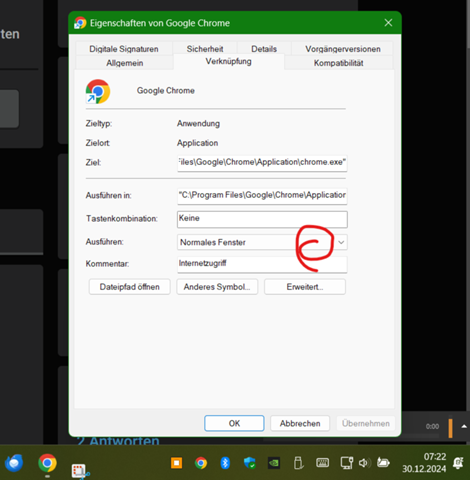The width and height of the screenshot is (470, 480).
Task: Open the Bluetooth tray icon
Action: 225,463
